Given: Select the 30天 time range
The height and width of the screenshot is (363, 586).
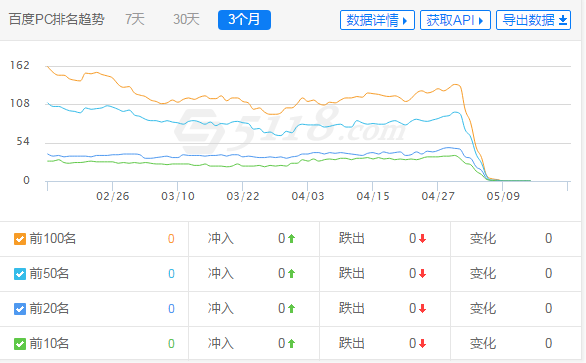Looking at the screenshot, I should pyautogui.click(x=186, y=19).
